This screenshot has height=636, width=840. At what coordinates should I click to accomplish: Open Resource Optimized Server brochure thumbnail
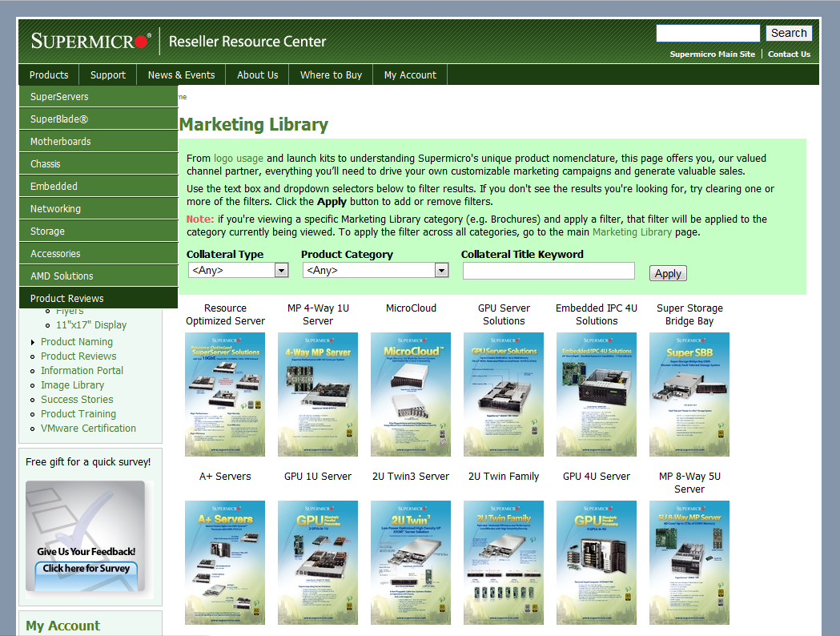(225, 394)
